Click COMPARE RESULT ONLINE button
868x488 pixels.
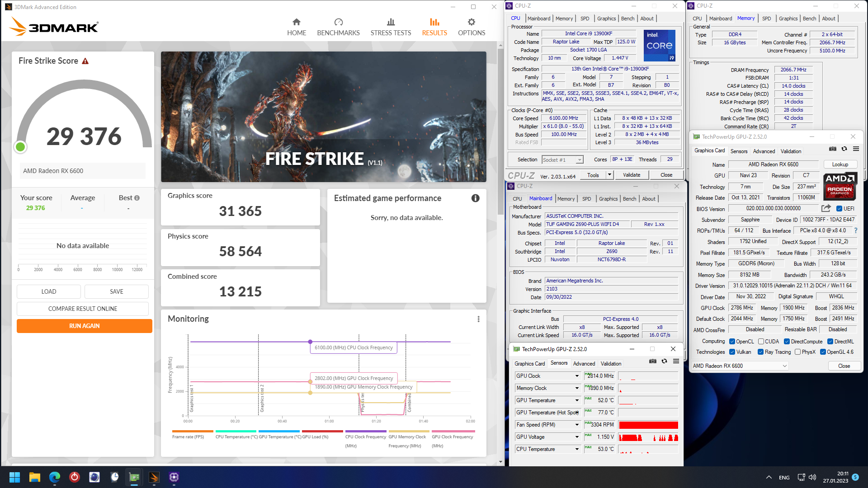click(x=83, y=309)
